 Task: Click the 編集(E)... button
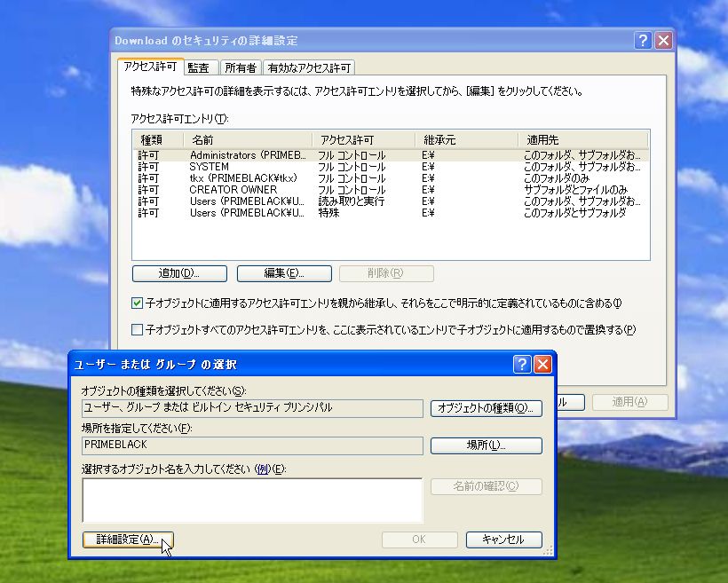point(284,273)
